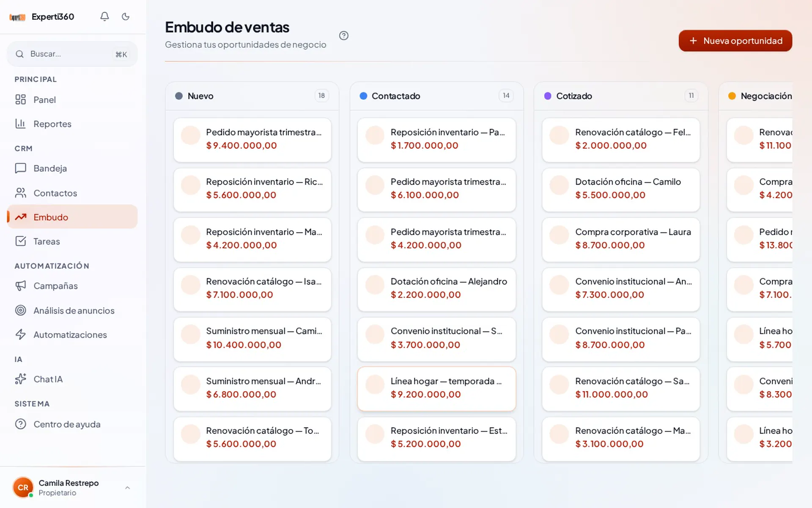Select the Tareas sidebar label

[x=47, y=241]
